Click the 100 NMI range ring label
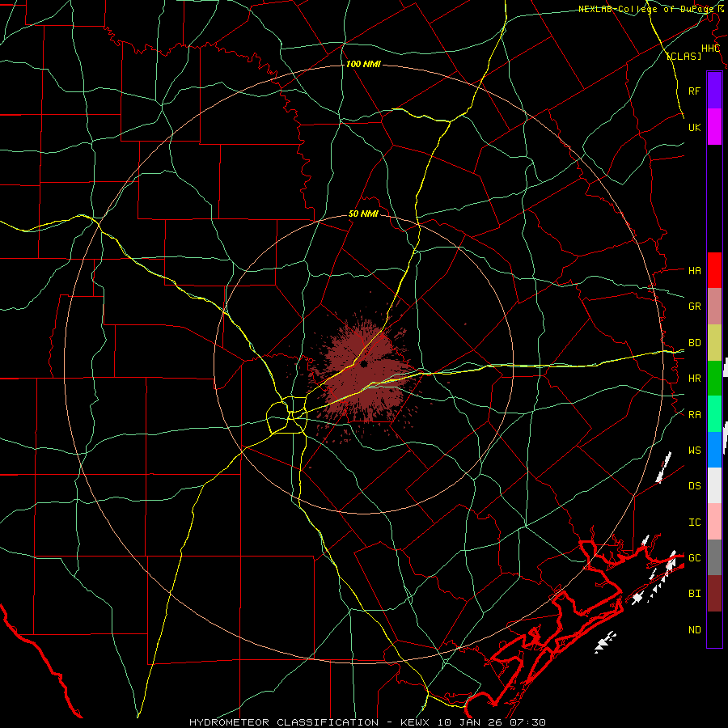This screenshot has height=728, width=728. (363, 64)
